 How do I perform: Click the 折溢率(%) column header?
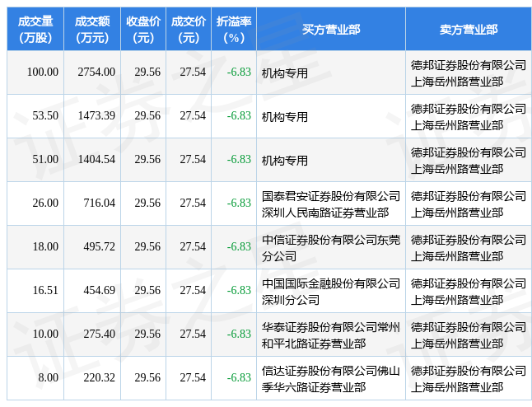coord(234,29)
